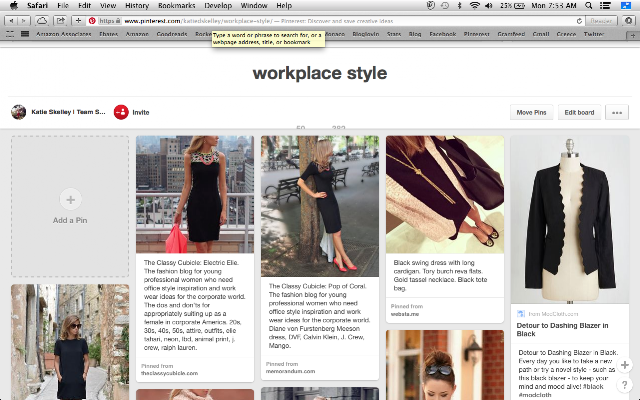Open Amazon Associates bookmark
This screenshot has width=640, height=400.
(64, 34)
